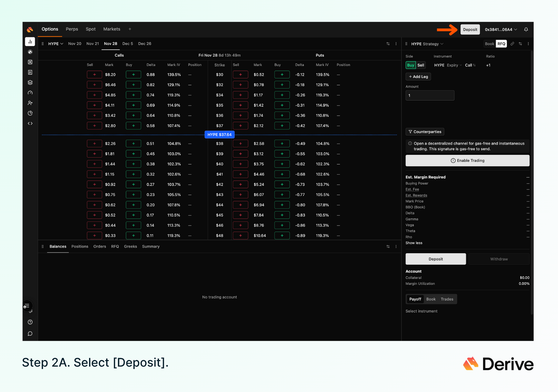558x392 pixels.
Task: Open the Orders tab in bottom panel
Action: pos(100,246)
